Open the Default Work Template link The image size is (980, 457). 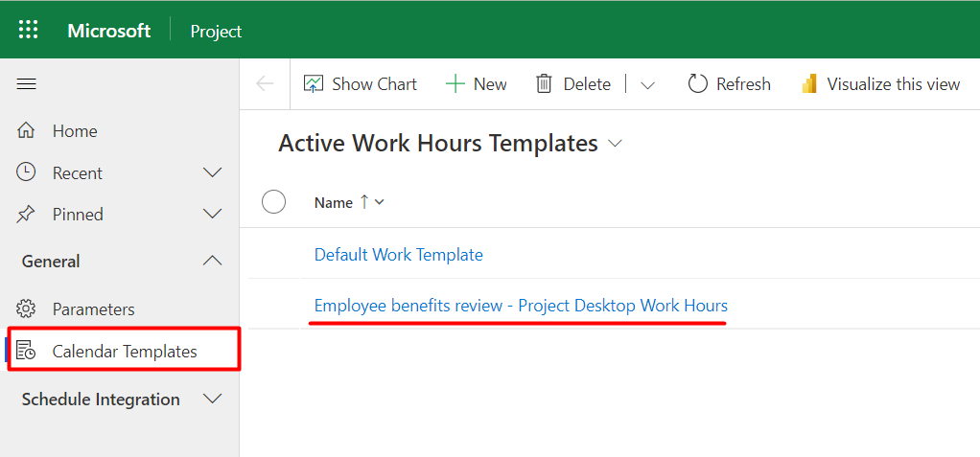(x=399, y=254)
